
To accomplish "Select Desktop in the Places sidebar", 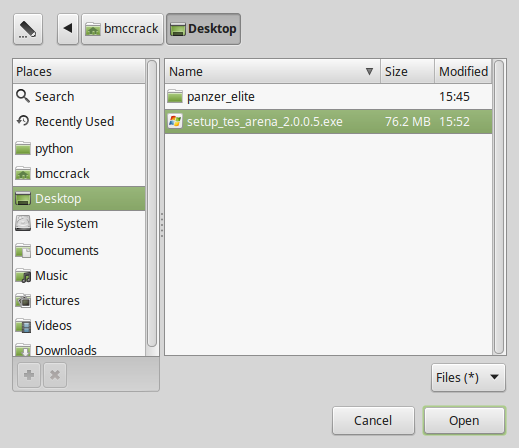I will [x=79, y=198].
